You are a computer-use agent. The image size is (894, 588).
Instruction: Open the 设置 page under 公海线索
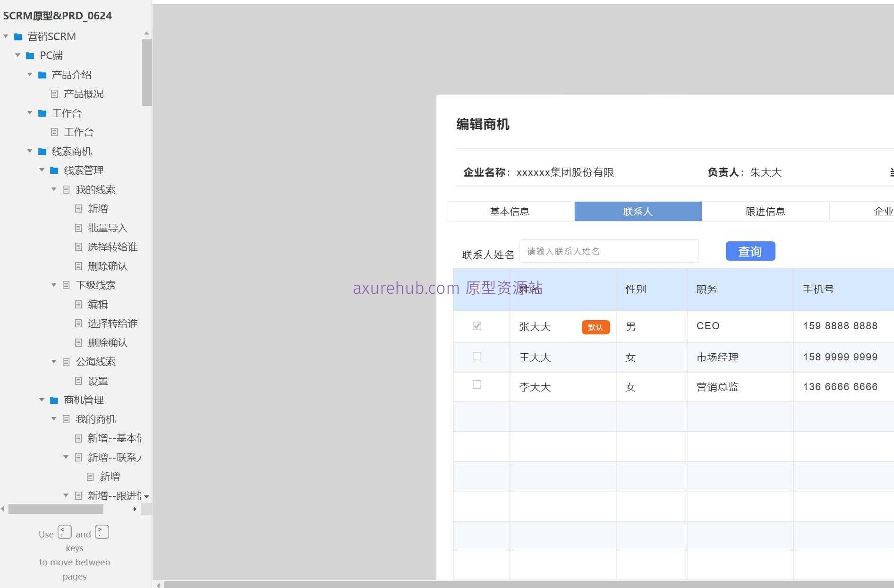tap(78, 381)
